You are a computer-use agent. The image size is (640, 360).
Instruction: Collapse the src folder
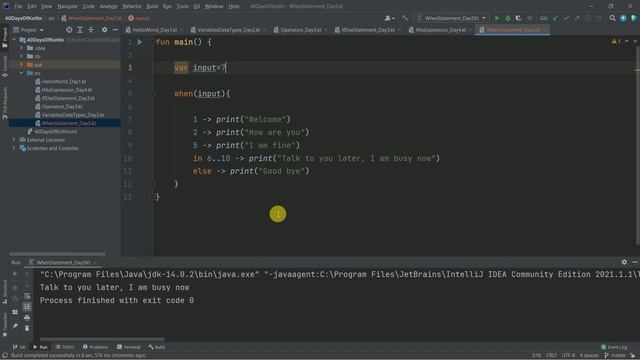(22, 73)
